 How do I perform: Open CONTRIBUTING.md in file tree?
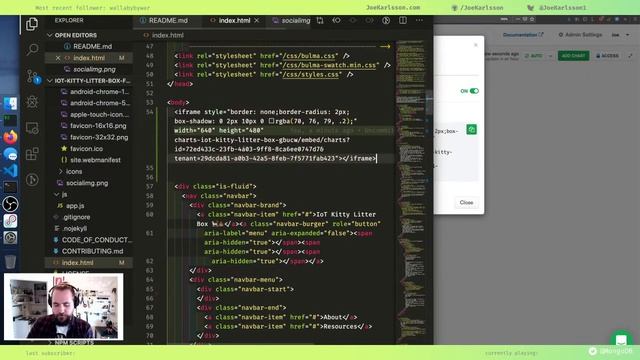pos(92,251)
